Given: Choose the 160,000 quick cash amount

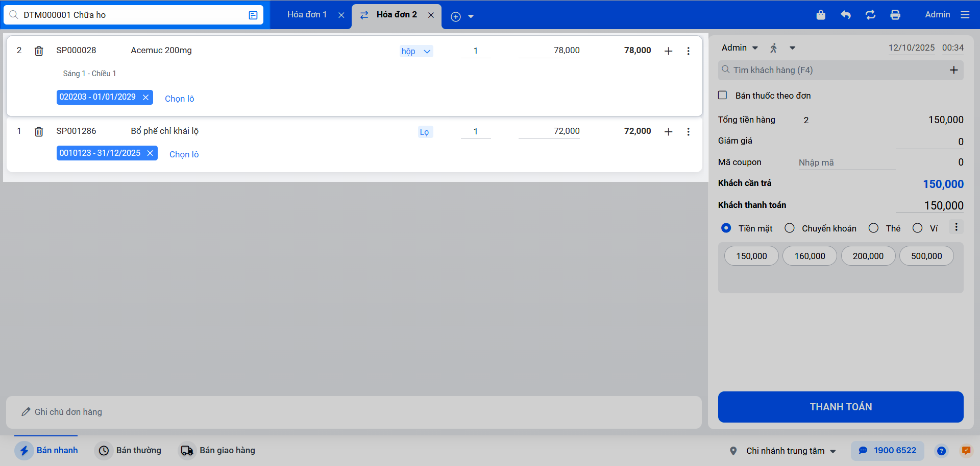Looking at the screenshot, I should 810,256.
